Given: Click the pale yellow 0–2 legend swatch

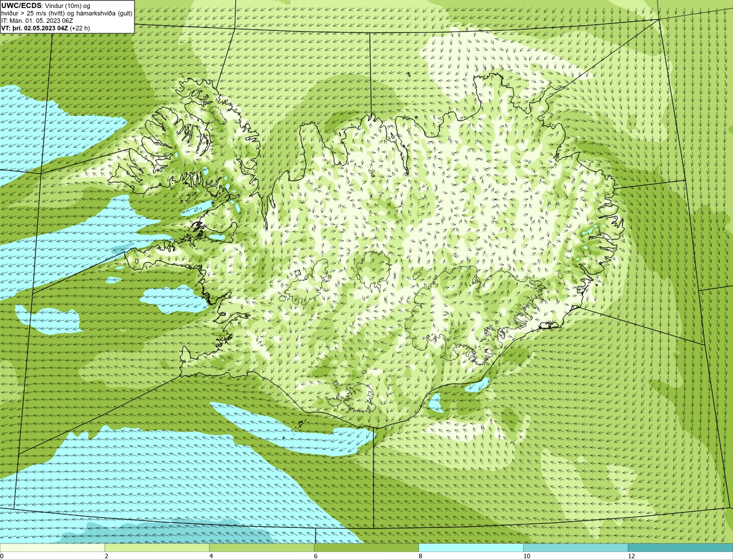Looking at the screenshot, I should pos(52,547).
